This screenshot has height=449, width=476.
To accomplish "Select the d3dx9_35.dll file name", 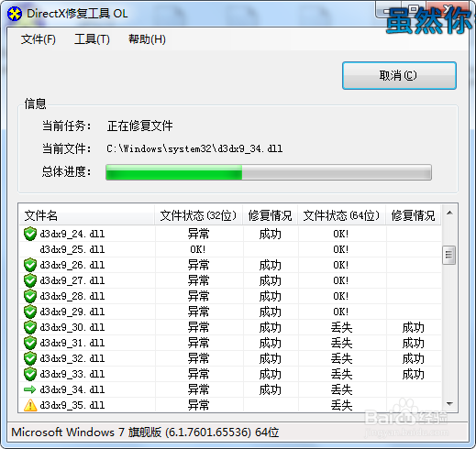I will [x=72, y=405].
